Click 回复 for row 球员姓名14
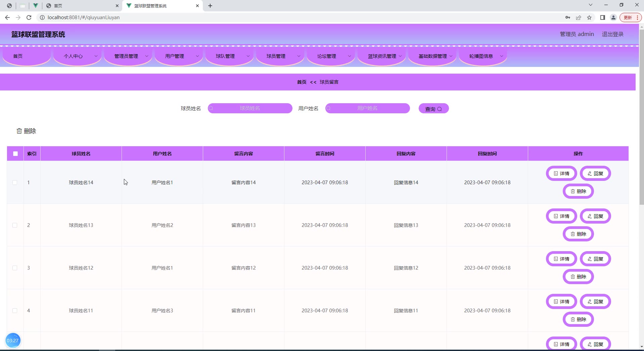 pos(595,173)
